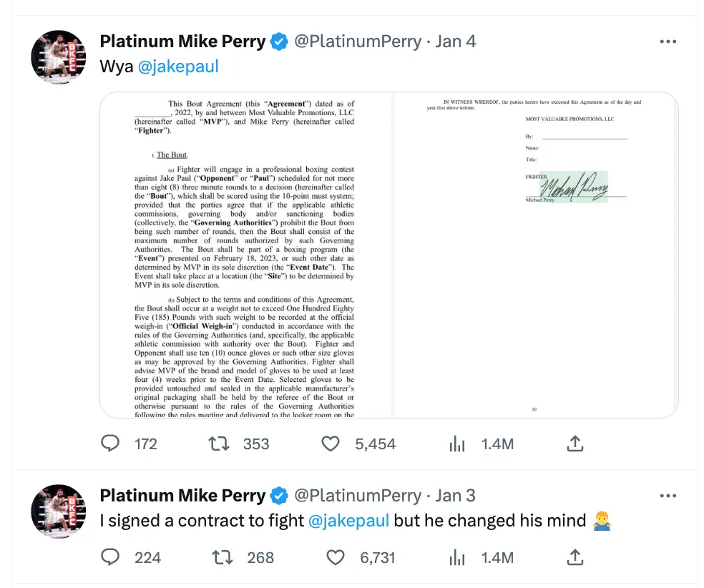Screen dimensions: 704x588
Task: Click the verified checkmark on the Jan 3 tweet
Action: pos(279,495)
